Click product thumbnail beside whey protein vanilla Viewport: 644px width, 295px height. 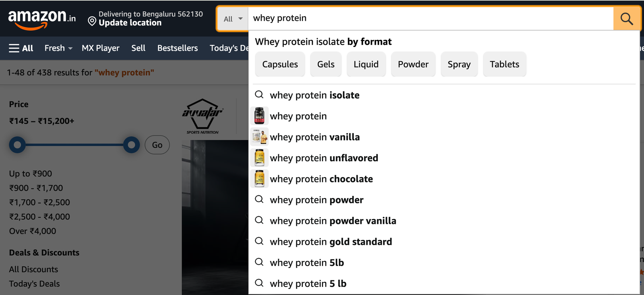pos(260,137)
